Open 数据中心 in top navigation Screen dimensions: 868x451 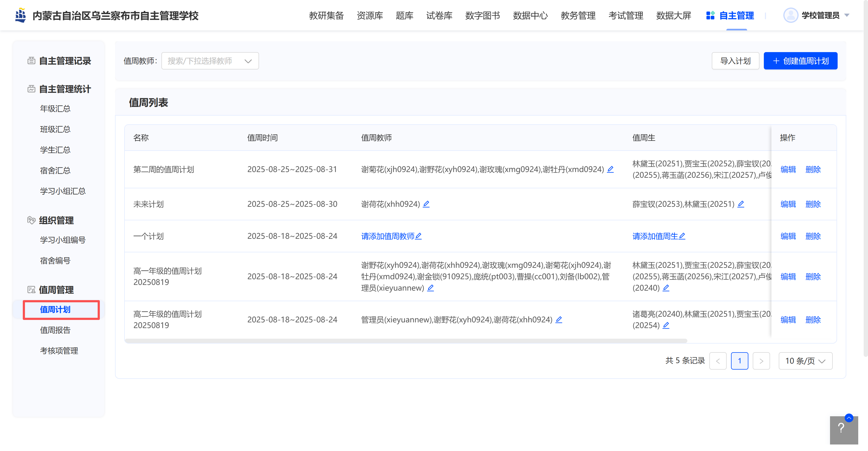click(x=530, y=15)
